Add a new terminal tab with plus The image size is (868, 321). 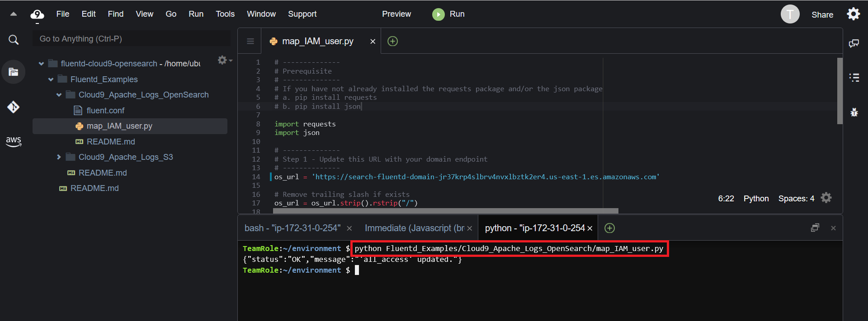pyautogui.click(x=609, y=228)
